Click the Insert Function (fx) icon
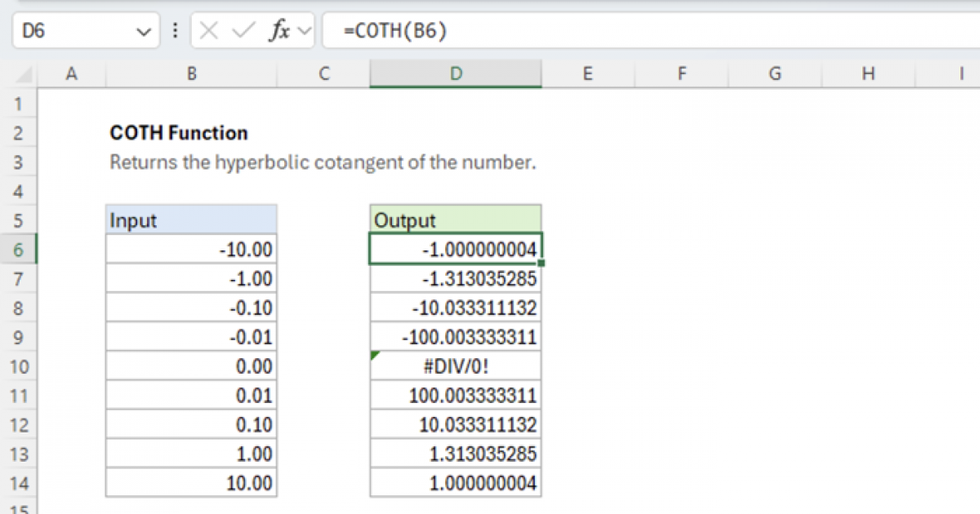Viewport: 980px width, 514px height. coord(280,30)
